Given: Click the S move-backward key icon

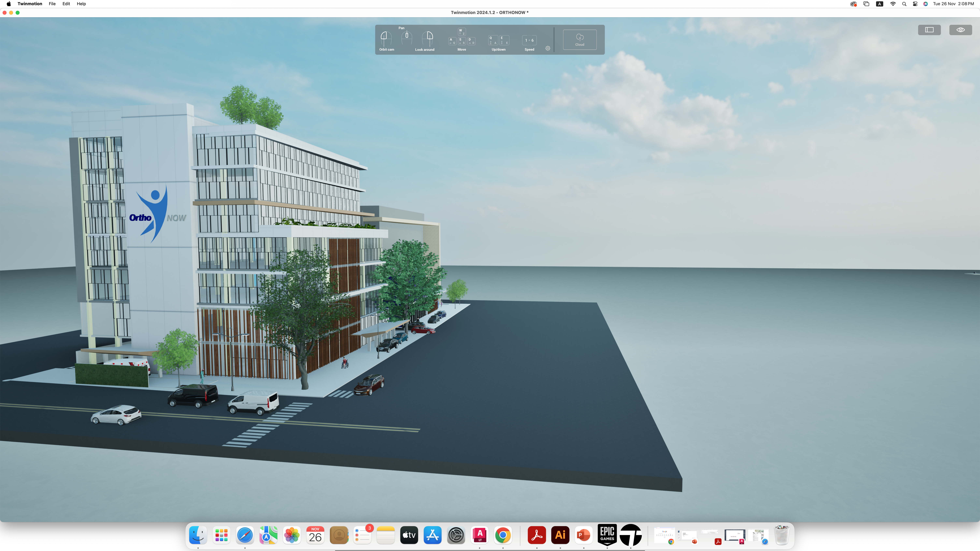Looking at the screenshot, I should click(x=461, y=41).
